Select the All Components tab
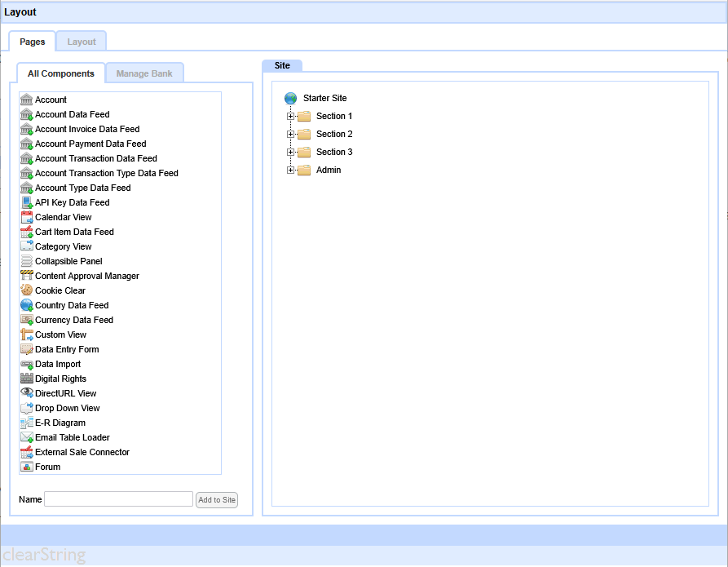Image resolution: width=728 pixels, height=567 pixels. click(61, 73)
